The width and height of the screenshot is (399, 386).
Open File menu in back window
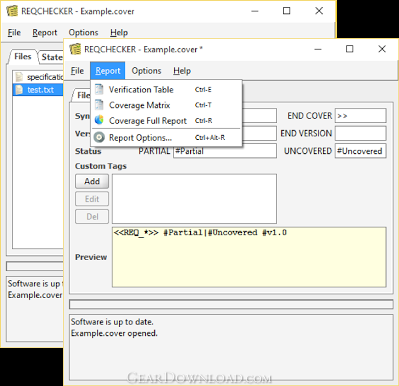click(x=14, y=33)
